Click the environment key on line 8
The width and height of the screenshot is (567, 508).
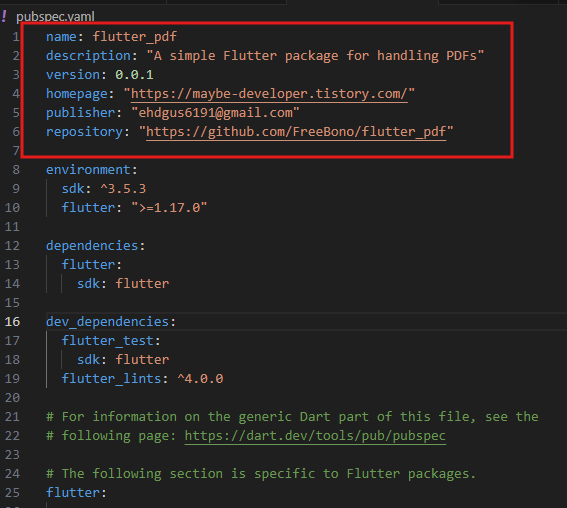88,170
